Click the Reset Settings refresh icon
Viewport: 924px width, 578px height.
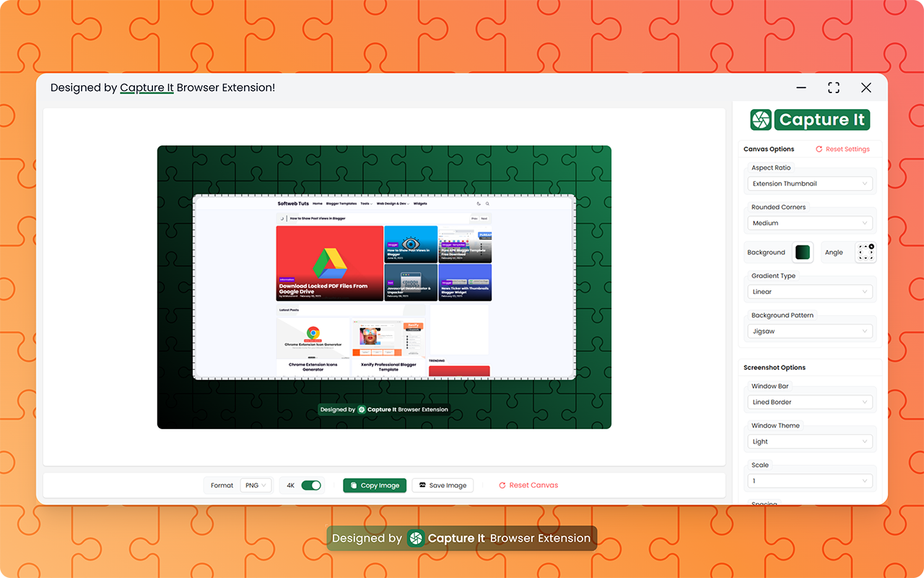coord(819,149)
